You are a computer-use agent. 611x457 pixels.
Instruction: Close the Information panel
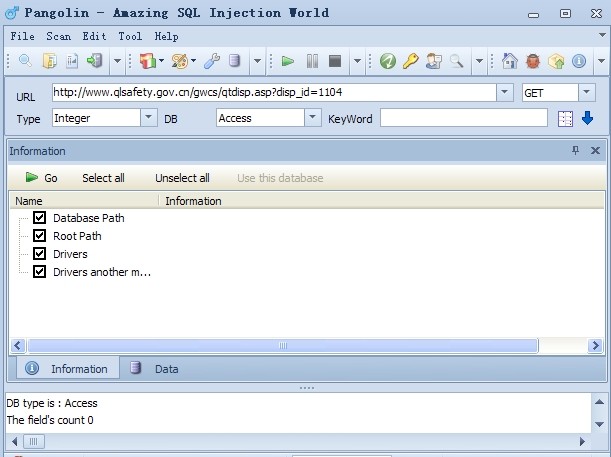(x=595, y=150)
